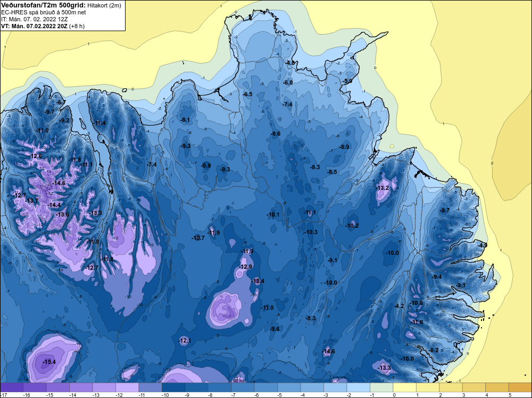Click the -4.8 temperature label
Image resolution: width=532 pixels, height=398 pixels.
pos(290,63)
